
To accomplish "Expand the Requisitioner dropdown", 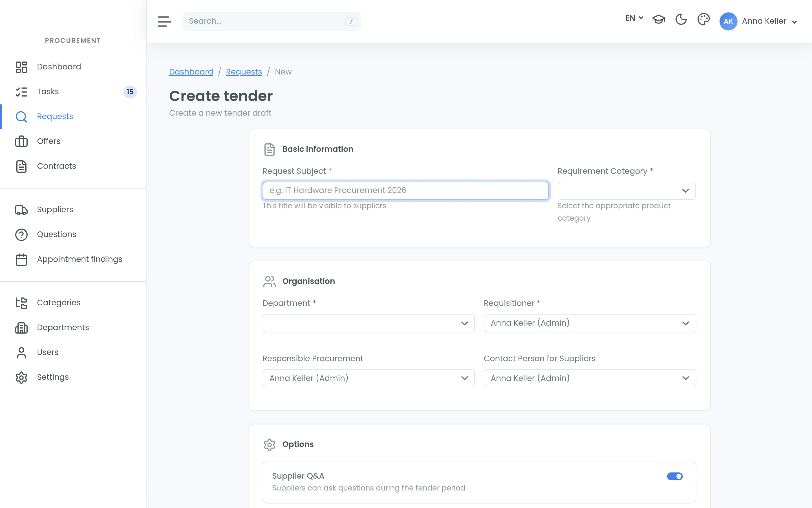I will pos(590,323).
